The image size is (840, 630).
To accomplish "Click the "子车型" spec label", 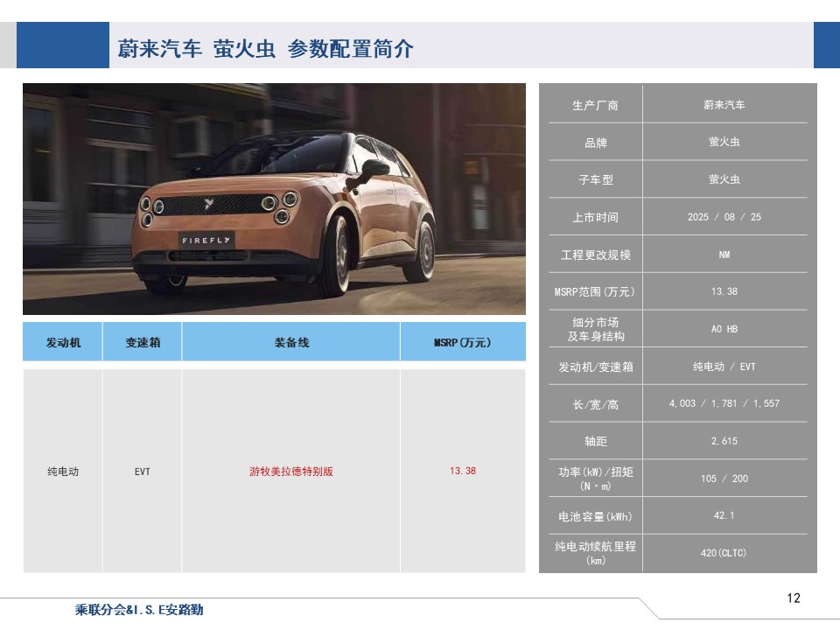I will tap(596, 180).
